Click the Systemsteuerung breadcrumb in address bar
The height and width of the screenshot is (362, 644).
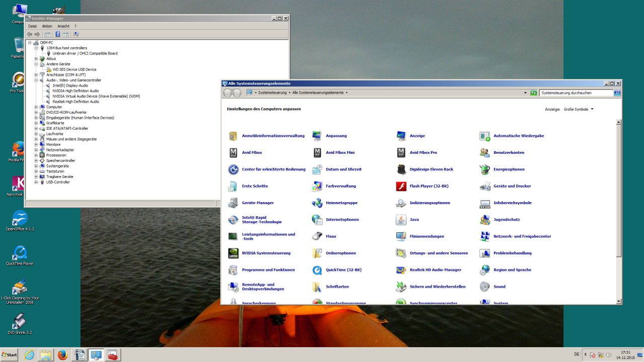(x=272, y=93)
